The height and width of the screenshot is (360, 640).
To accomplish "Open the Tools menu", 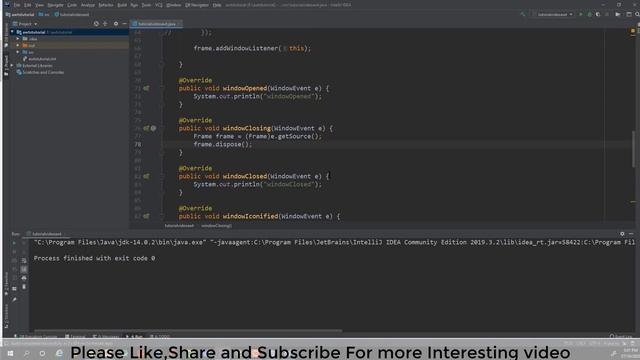I will pos(146,5).
